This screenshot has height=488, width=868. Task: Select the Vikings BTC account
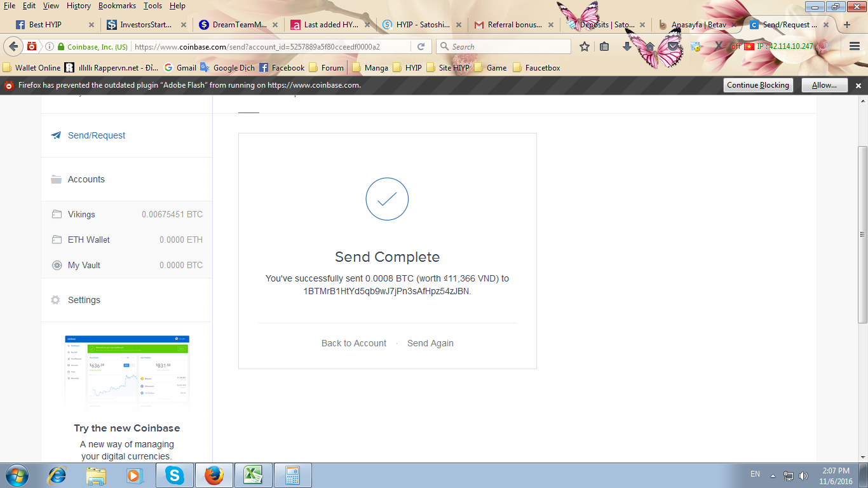click(x=127, y=214)
